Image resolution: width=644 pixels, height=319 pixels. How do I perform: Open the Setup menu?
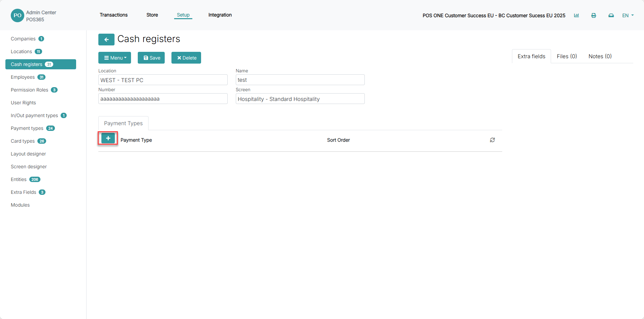click(183, 15)
